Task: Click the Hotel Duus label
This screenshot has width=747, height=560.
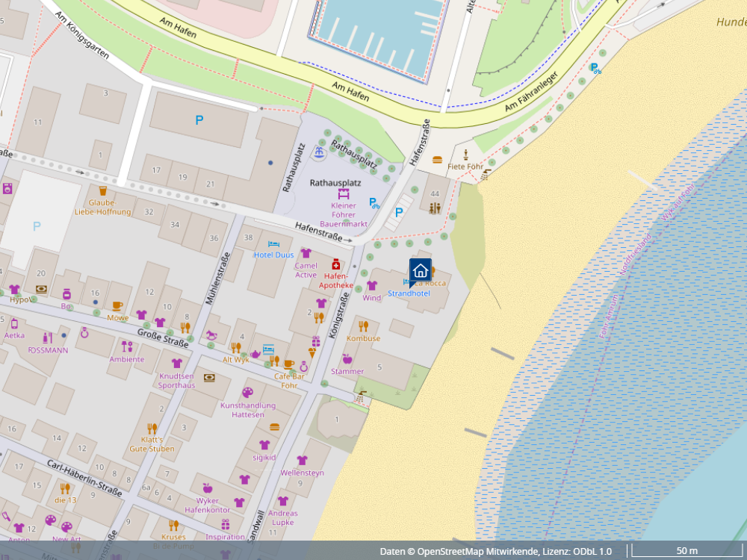Action: click(274, 255)
